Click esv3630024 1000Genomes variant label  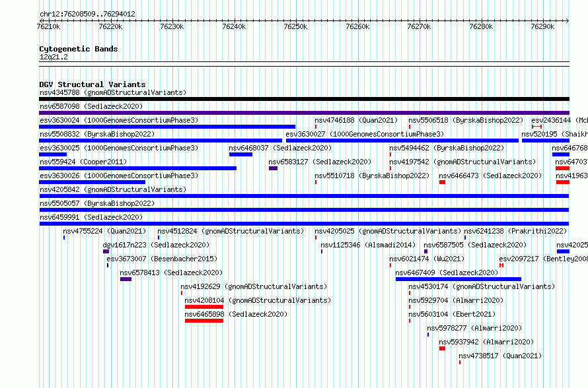pyautogui.click(x=119, y=120)
